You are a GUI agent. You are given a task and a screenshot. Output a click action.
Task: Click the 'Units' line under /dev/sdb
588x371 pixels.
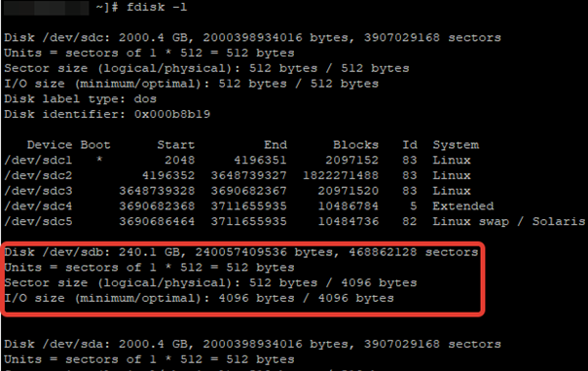pos(149,268)
